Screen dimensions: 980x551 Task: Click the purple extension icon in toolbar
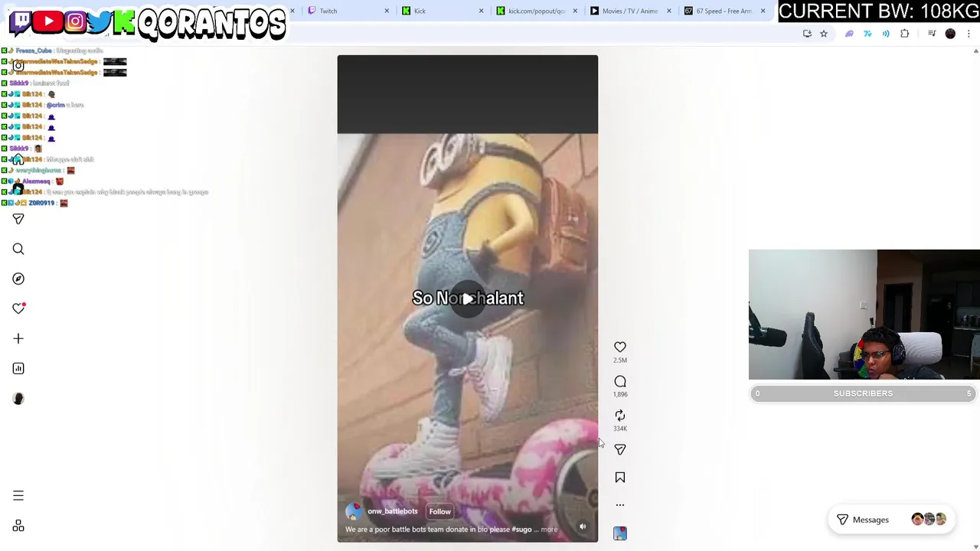(849, 34)
